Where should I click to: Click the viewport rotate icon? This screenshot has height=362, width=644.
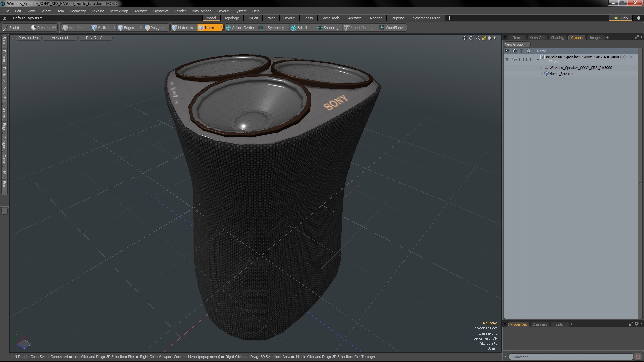click(x=471, y=38)
